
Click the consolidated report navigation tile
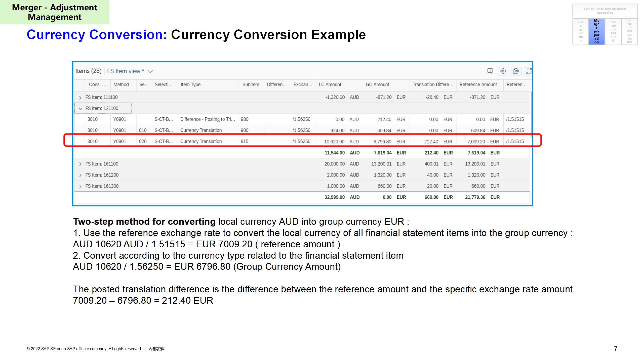point(629,31)
